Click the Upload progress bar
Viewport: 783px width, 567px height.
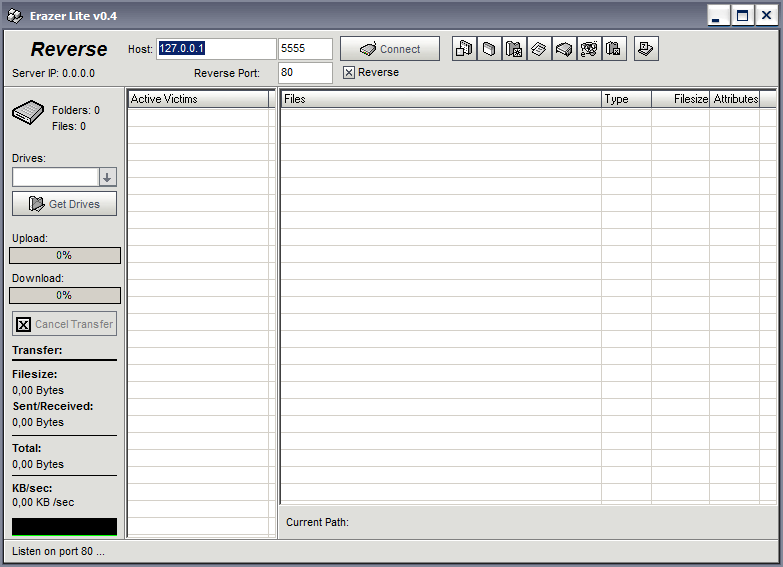click(65, 256)
